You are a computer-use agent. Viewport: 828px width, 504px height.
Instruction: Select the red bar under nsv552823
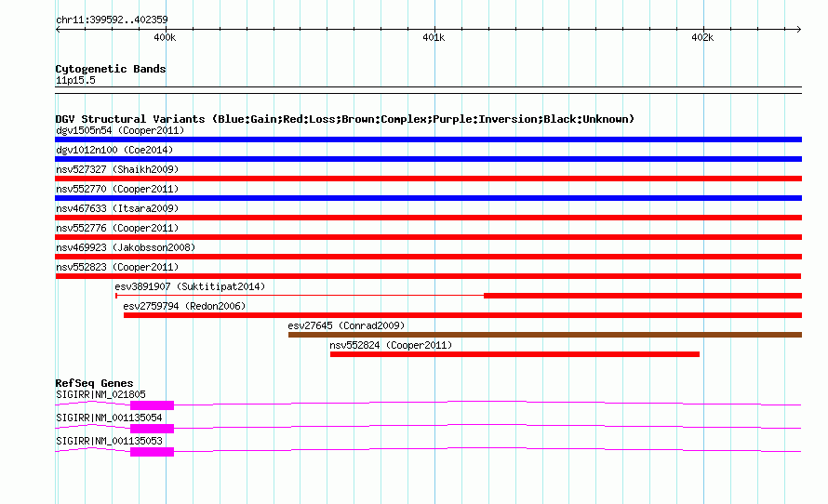428,276
